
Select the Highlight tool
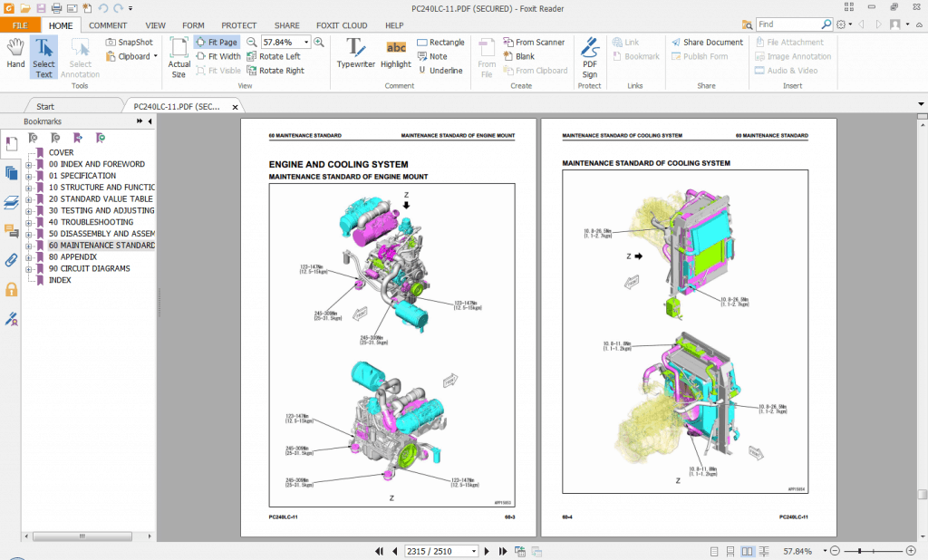396,53
